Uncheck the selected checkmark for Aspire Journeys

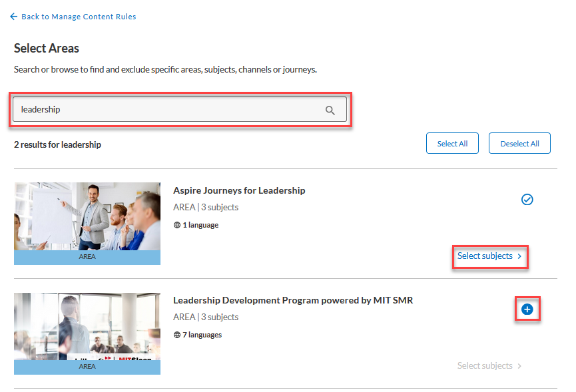click(527, 199)
